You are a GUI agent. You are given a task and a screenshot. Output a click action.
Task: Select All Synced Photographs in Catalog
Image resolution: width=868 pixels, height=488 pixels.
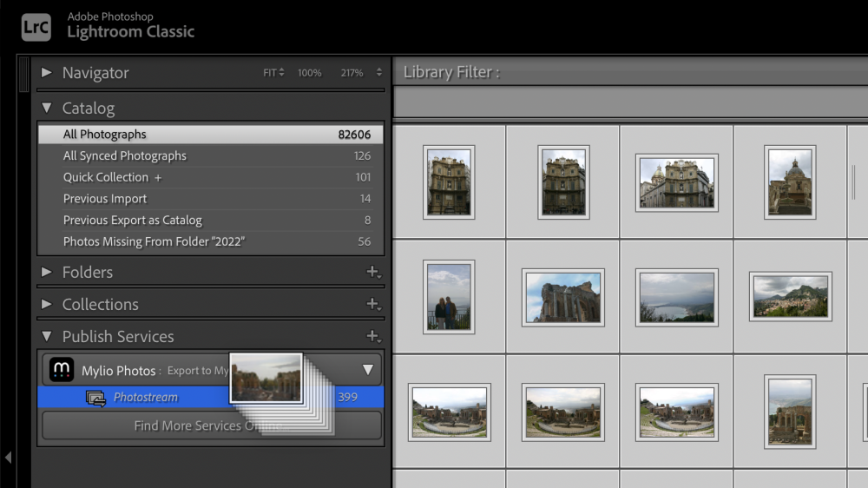tap(125, 156)
